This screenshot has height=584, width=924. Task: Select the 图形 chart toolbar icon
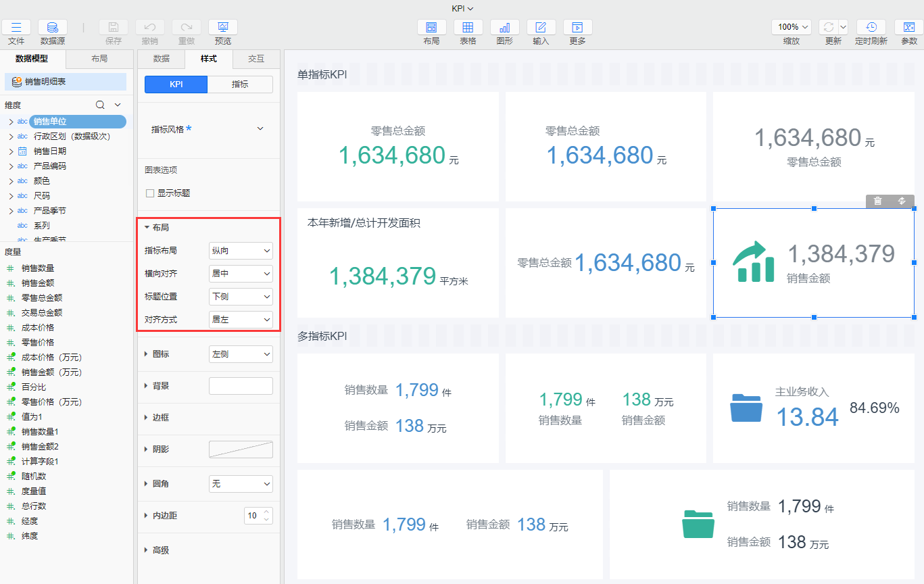pos(504,27)
